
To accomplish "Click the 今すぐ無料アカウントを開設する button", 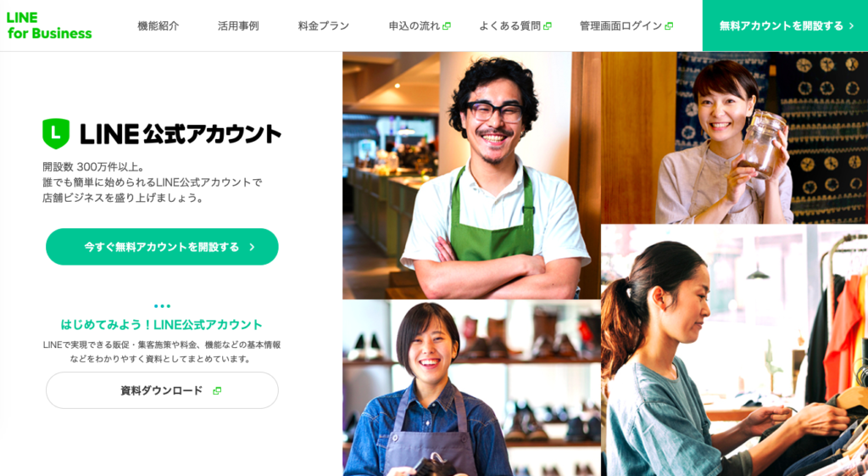I will pos(162,247).
